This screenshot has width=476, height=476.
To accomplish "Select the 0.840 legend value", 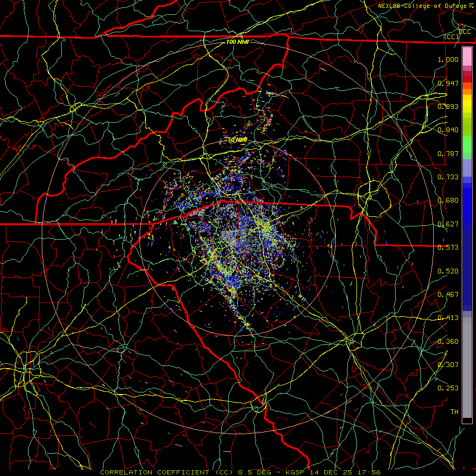I will point(448,130).
